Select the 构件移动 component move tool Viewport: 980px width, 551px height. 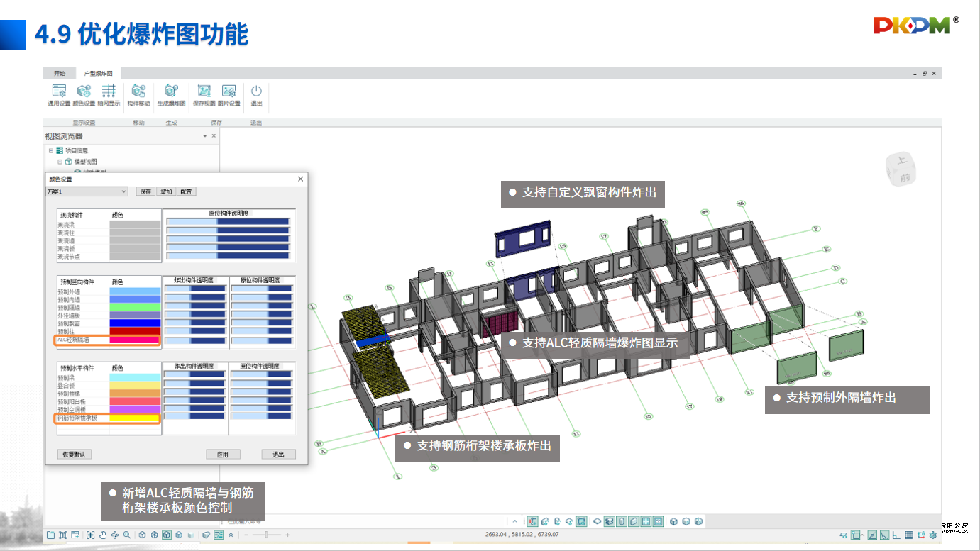click(138, 91)
